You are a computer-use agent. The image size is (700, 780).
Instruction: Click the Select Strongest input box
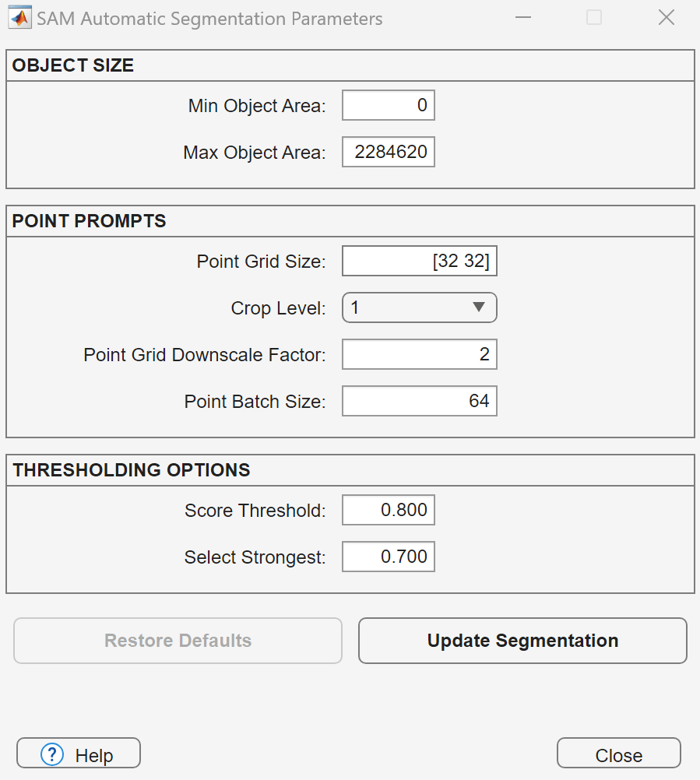coord(388,557)
